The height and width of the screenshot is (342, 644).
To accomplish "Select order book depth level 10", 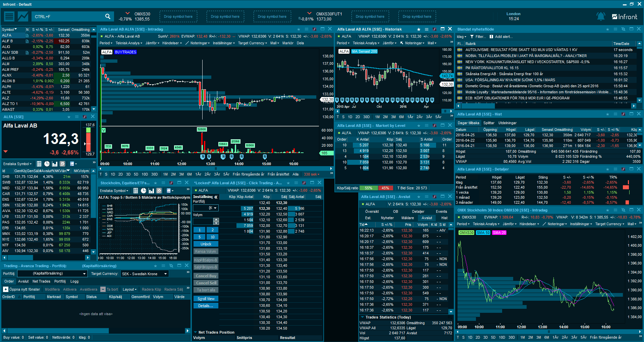I will [213, 237].
